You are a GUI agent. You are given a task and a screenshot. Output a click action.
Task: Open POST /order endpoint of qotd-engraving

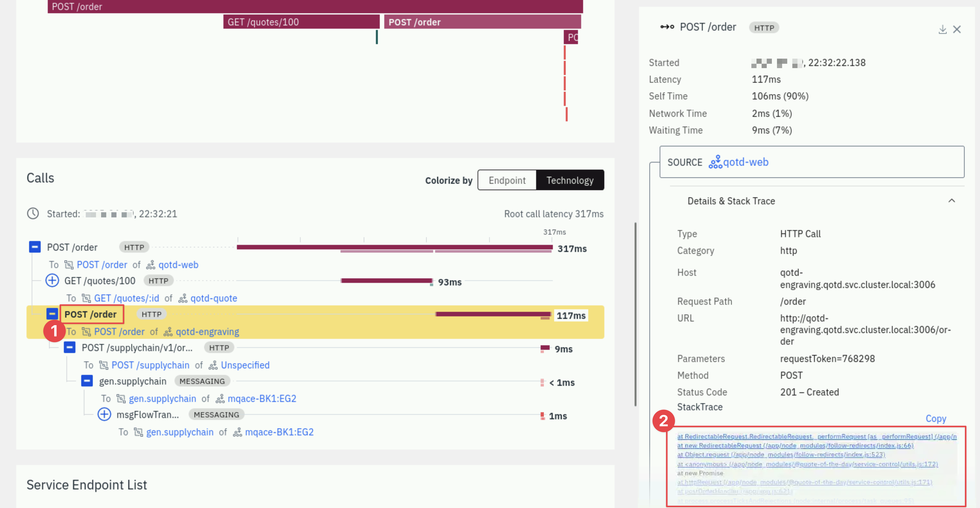[119, 331]
